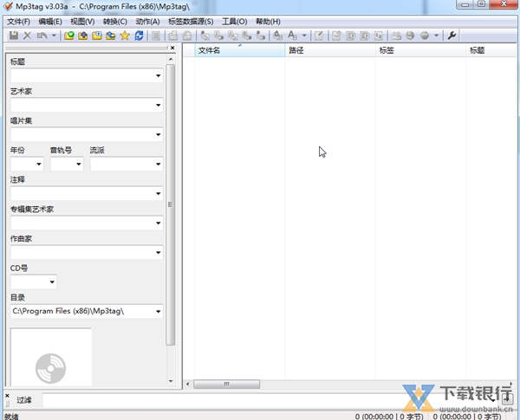Open the 工具(O) menu
This screenshot has height=420, width=520.
[235, 22]
